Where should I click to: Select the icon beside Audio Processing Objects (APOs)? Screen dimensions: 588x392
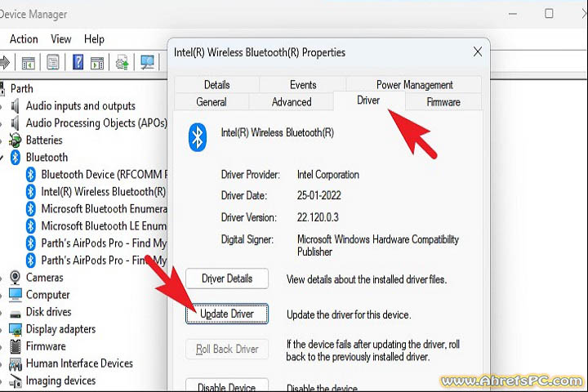tap(15, 123)
